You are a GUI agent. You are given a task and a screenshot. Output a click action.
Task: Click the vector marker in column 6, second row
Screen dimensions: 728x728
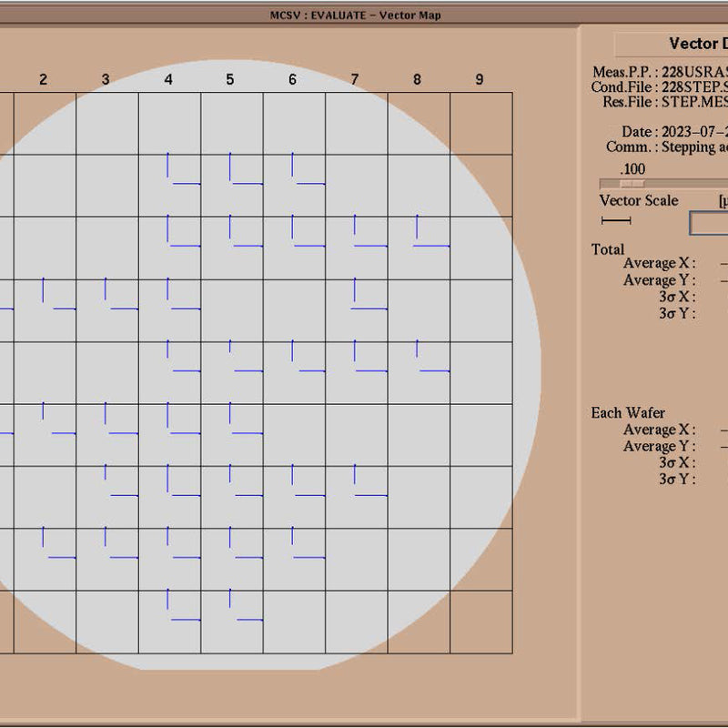(308, 168)
